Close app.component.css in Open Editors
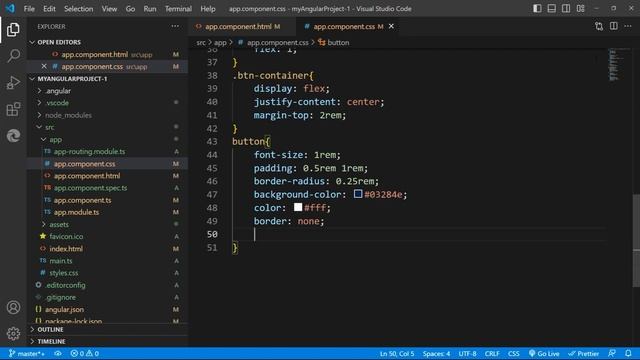Image resolution: width=640 pixels, height=360 pixels. 44,66
